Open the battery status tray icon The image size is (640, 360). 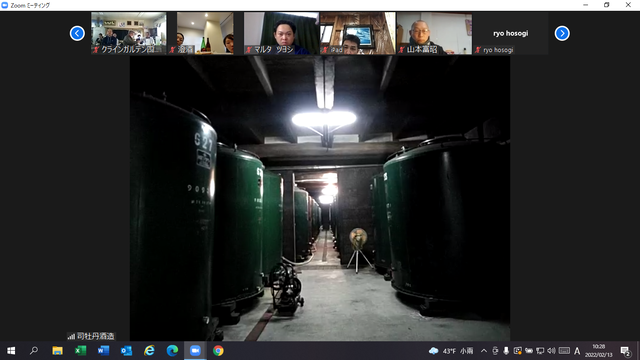tap(529, 351)
